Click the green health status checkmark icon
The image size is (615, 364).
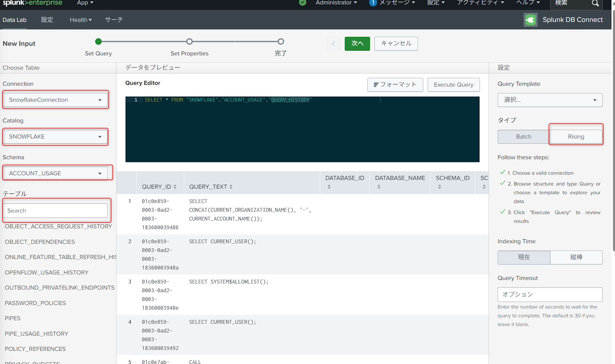tap(303, 3)
